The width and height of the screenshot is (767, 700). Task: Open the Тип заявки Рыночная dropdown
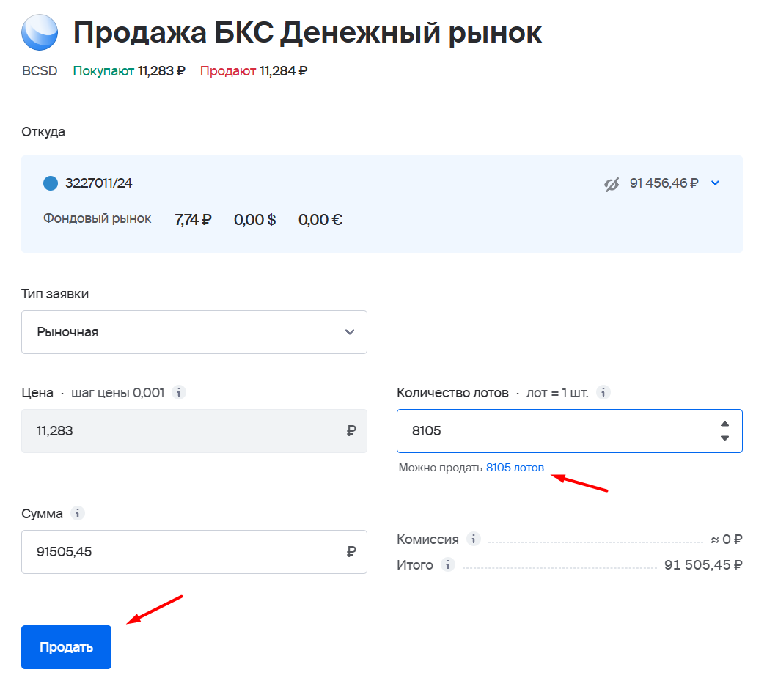194,332
